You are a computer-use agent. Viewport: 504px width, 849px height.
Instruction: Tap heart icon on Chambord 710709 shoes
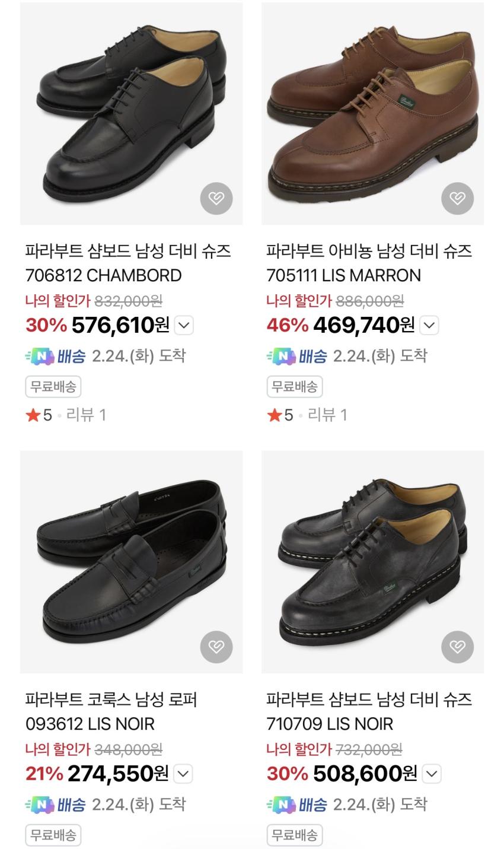click(458, 647)
